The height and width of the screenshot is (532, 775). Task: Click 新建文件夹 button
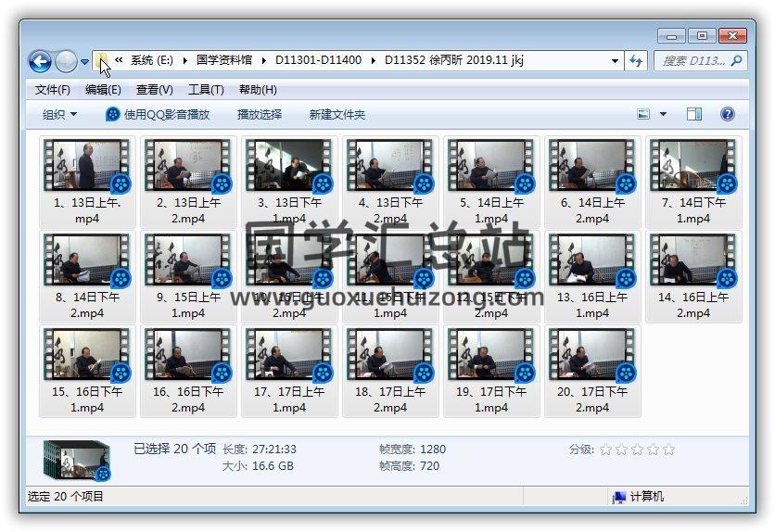[x=337, y=115]
